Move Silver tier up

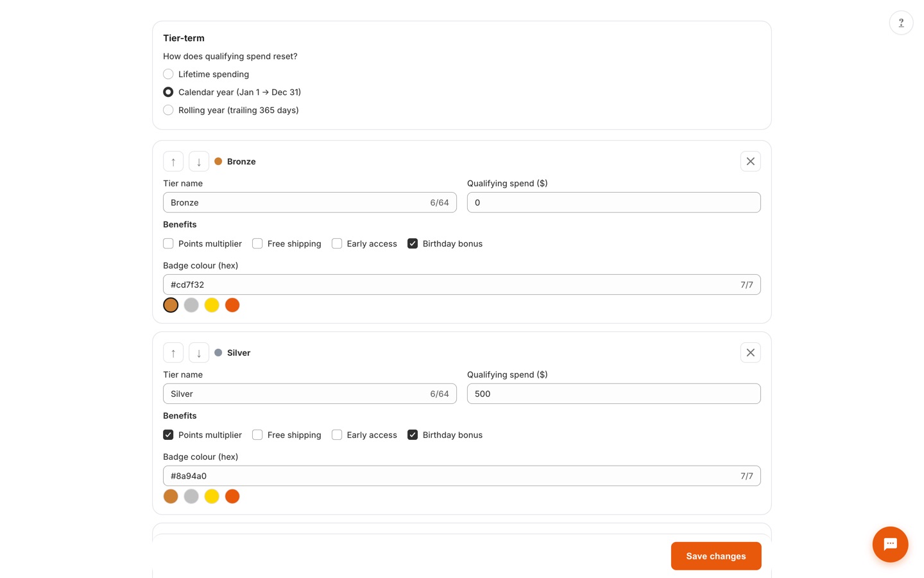[173, 353]
